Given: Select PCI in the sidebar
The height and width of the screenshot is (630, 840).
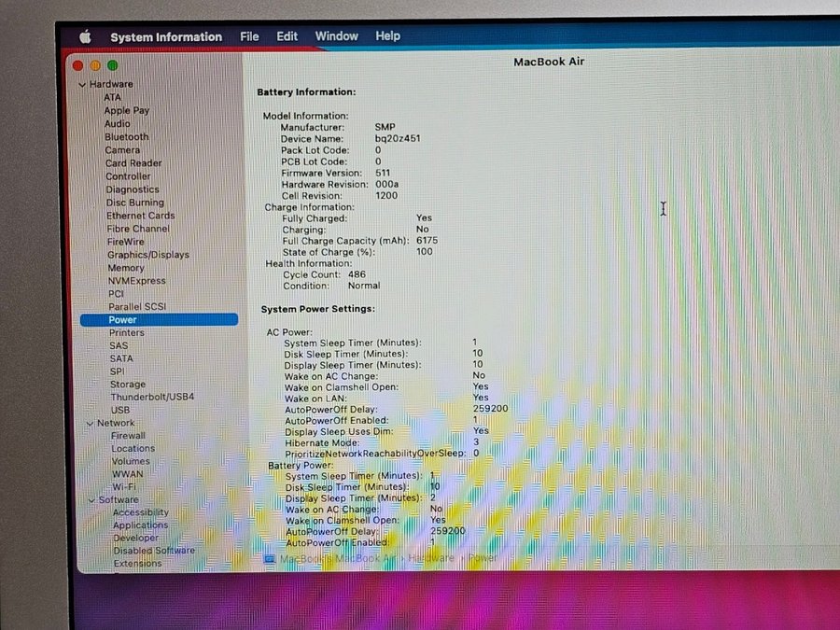Looking at the screenshot, I should pos(117,294).
